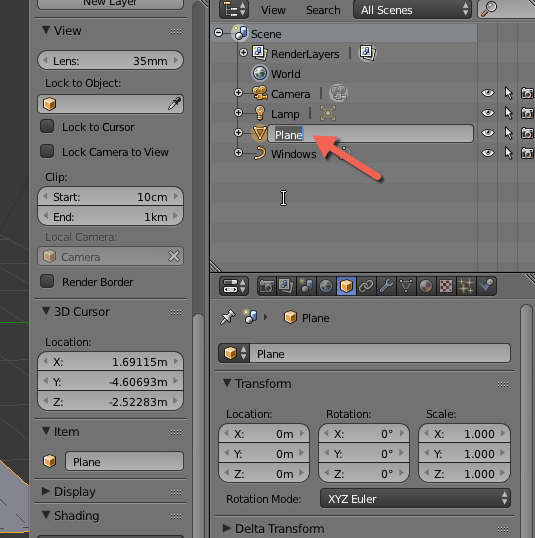This screenshot has height=538, width=535.
Task: Open the Render Layers properties tab
Action: (x=286, y=286)
